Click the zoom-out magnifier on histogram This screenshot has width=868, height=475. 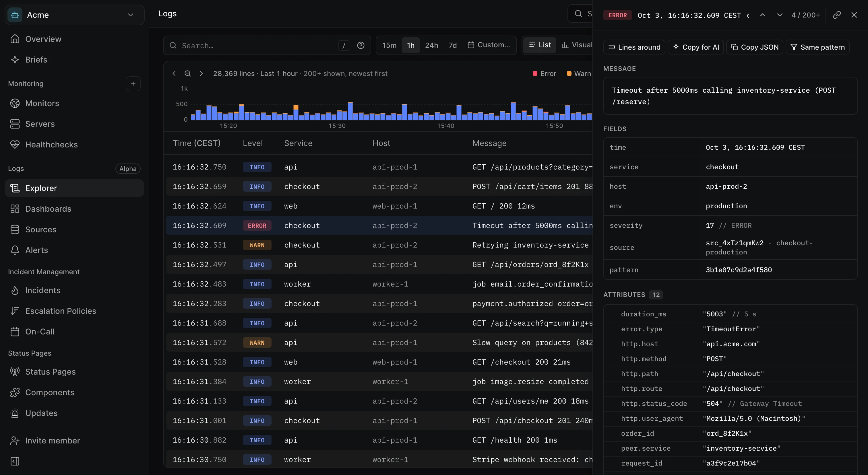[188, 73]
